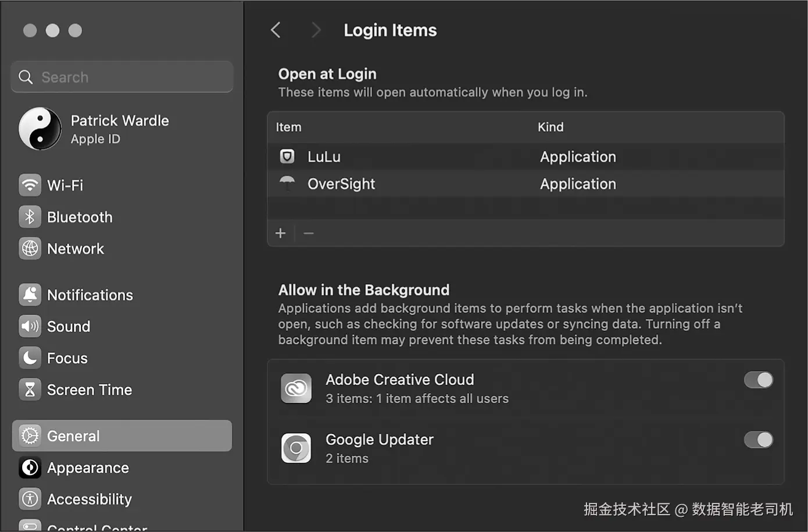Screen dimensions: 808x532
Task: Open Focus settings pane
Action: [x=122, y=358]
